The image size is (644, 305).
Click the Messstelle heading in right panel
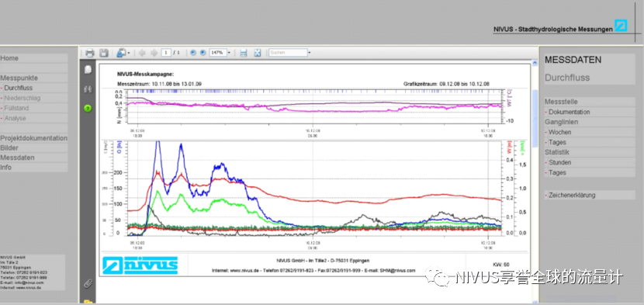tap(562, 102)
